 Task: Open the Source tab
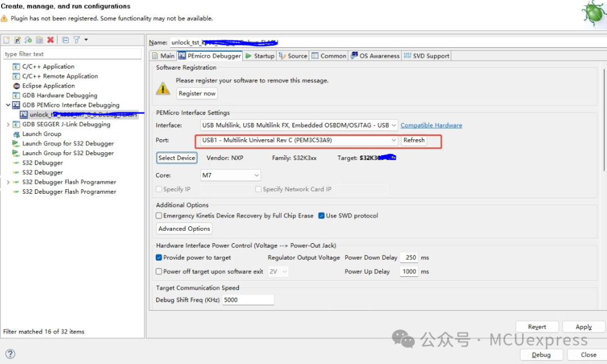[293, 56]
